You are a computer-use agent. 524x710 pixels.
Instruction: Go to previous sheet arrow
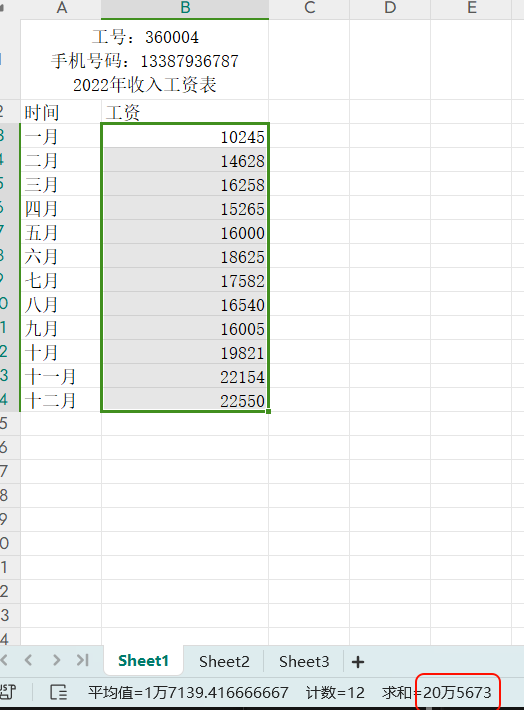click(29, 660)
